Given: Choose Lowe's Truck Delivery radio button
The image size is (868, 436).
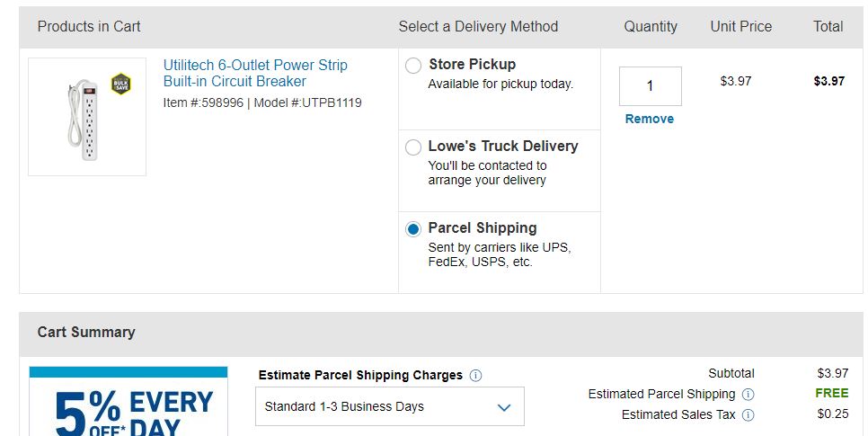Looking at the screenshot, I should [x=413, y=147].
